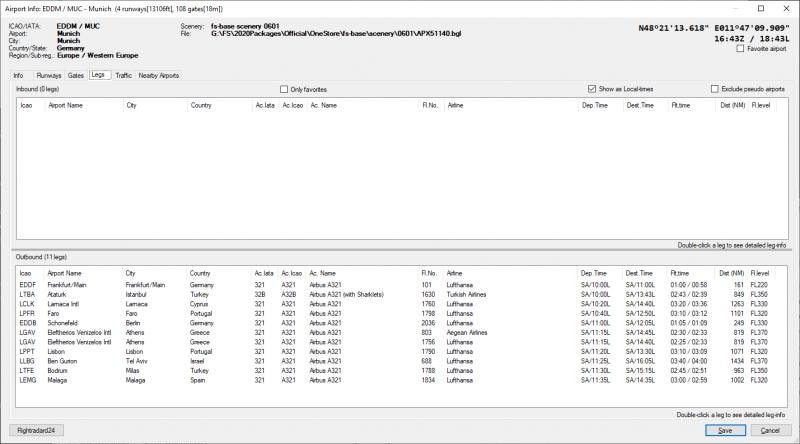Image resolution: width=800 pixels, height=444 pixels.
Task: Enable the Favorite airport checkbox
Action: pos(740,48)
